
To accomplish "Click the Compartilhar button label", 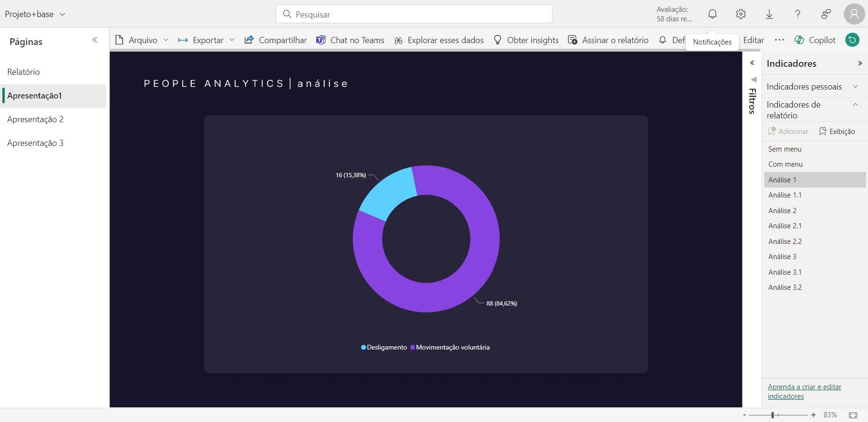I will [x=283, y=40].
